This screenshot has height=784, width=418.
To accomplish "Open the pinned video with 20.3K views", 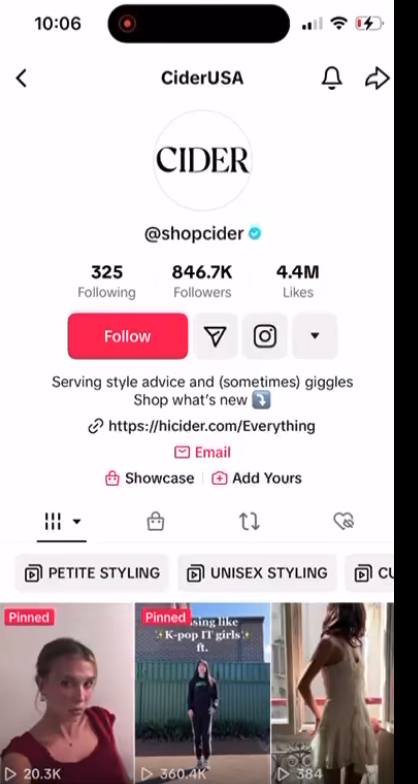I will (66, 693).
